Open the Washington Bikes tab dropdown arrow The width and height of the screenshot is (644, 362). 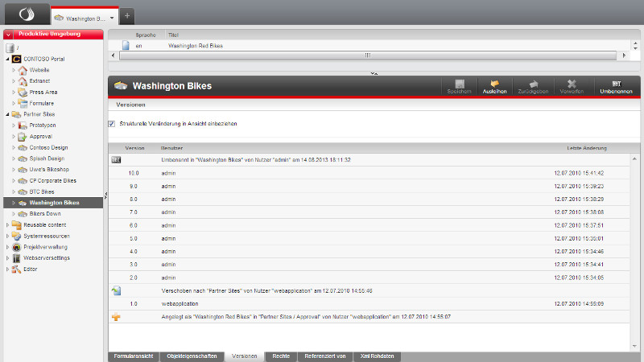(112, 17)
